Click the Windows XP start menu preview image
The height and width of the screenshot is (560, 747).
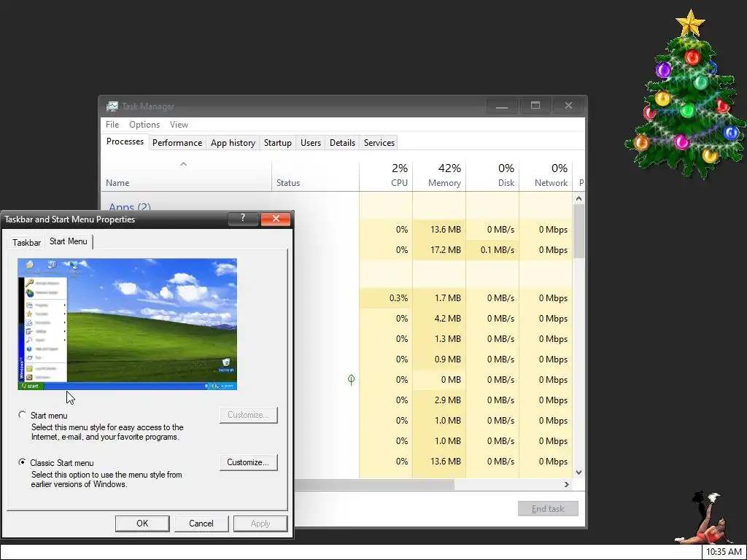click(x=127, y=324)
